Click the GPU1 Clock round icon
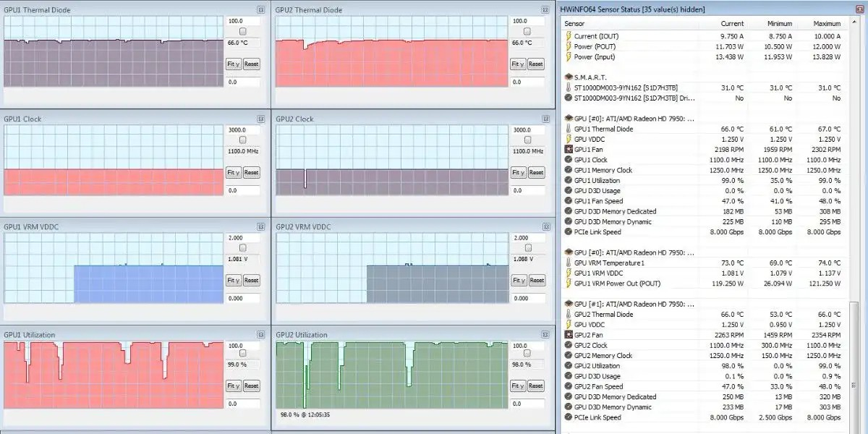 [x=569, y=160]
